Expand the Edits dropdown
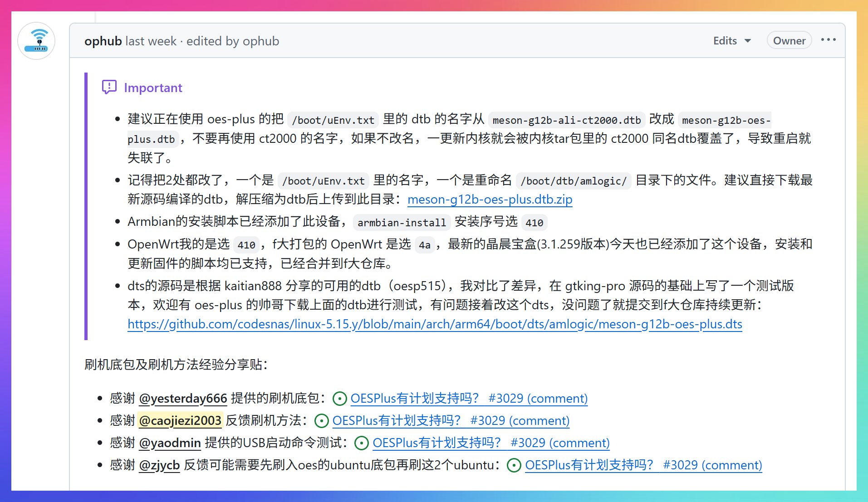The width and height of the screenshot is (868, 502). click(x=731, y=40)
